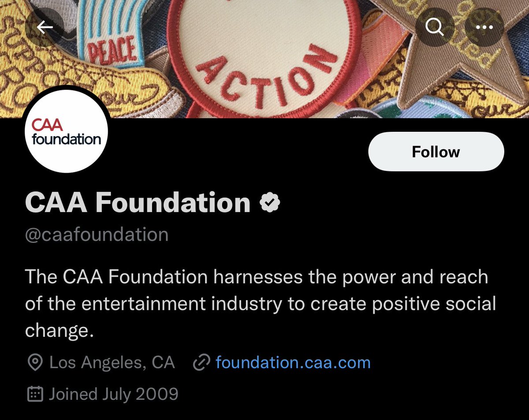The width and height of the screenshot is (529, 420).
Task: Click the @caafoundation handle
Action: (97, 234)
